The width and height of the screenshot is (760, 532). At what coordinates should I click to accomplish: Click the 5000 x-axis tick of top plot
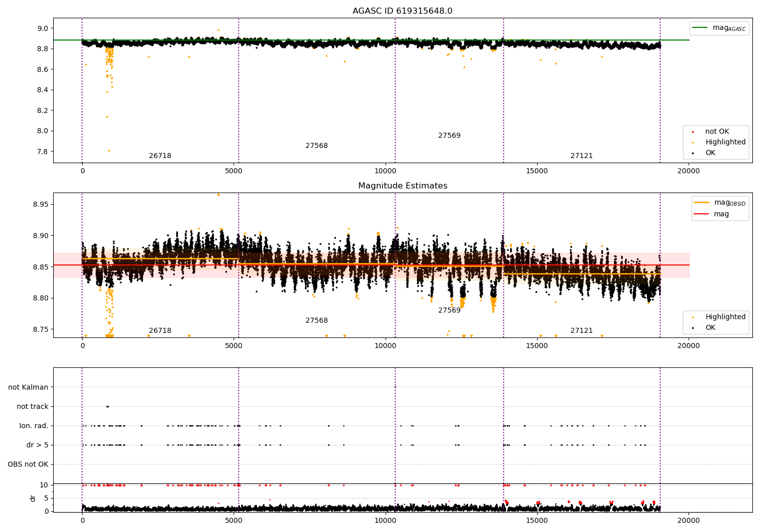pos(234,171)
